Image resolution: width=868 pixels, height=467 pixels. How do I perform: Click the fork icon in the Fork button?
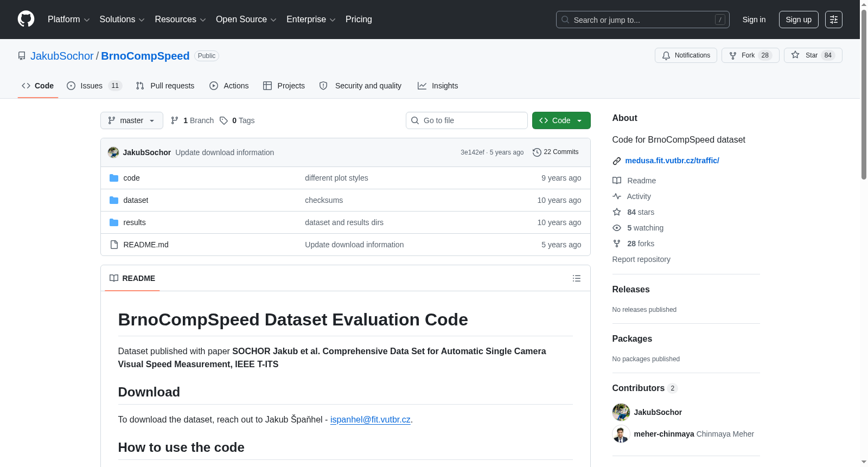click(733, 55)
